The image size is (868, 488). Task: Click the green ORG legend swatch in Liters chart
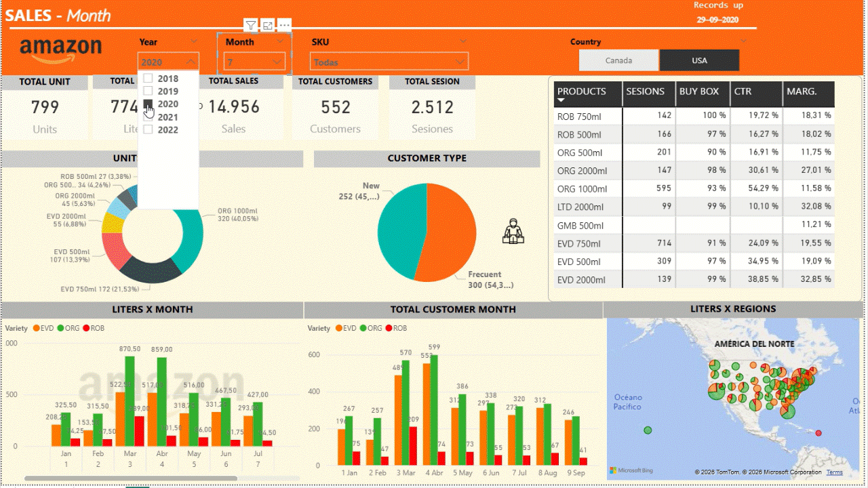[60, 328]
